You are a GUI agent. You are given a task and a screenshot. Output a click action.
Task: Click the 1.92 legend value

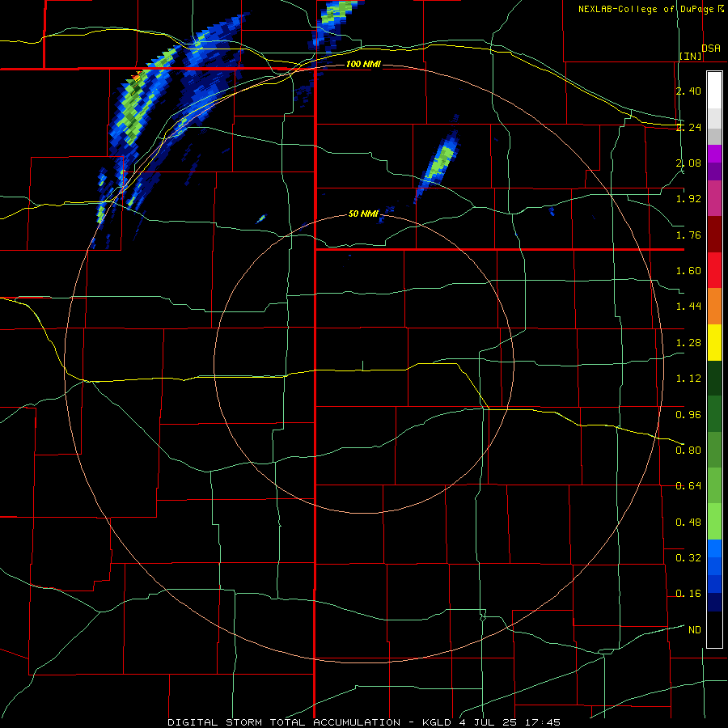click(x=688, y=199)
